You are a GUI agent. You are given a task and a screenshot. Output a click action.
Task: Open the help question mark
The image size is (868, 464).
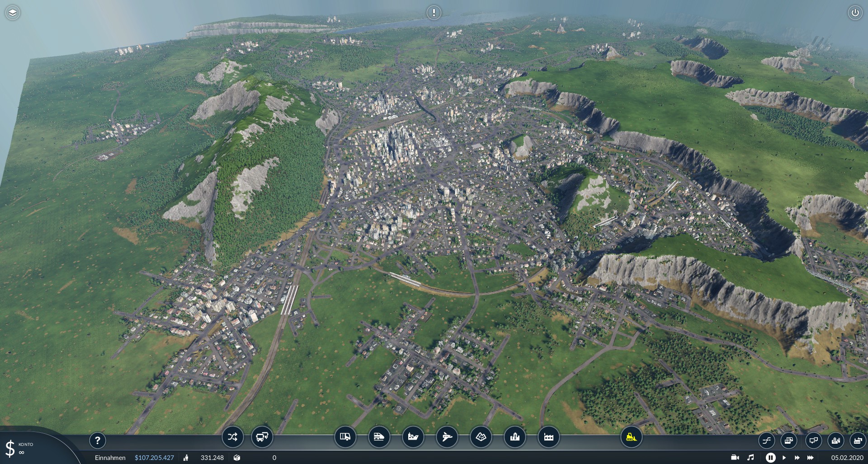click(97, 440)
